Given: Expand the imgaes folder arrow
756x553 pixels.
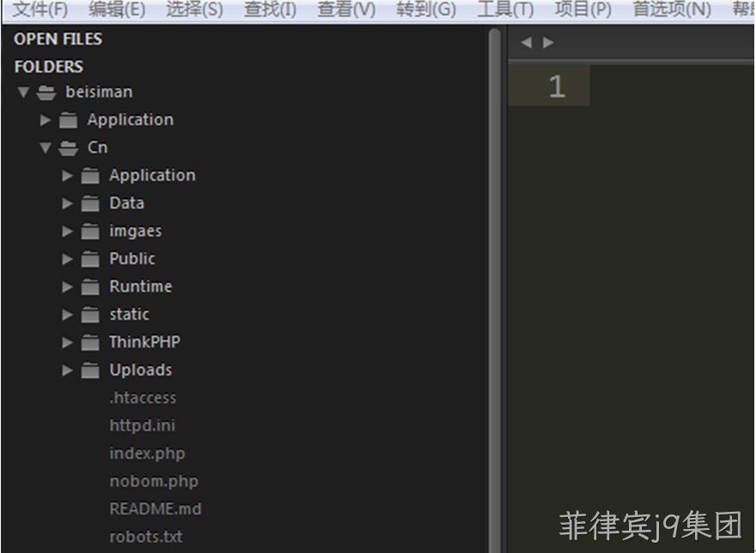Looking at the screenshot, I should pyautogui.click(x=68, y=231).
